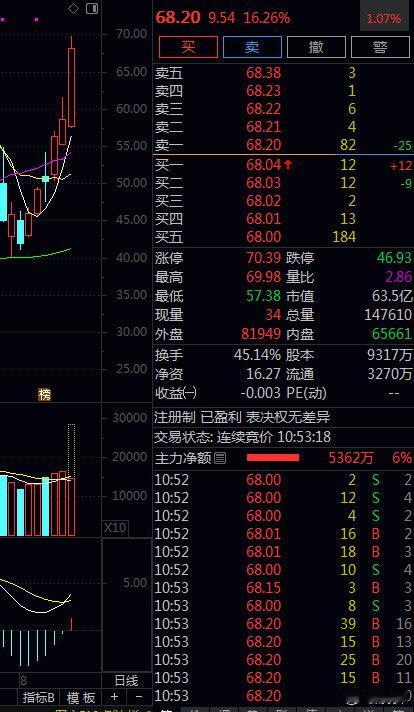Switch to the 指标B tab
The width and height of the screenshot is (414, 712).
tap(38, 697)
